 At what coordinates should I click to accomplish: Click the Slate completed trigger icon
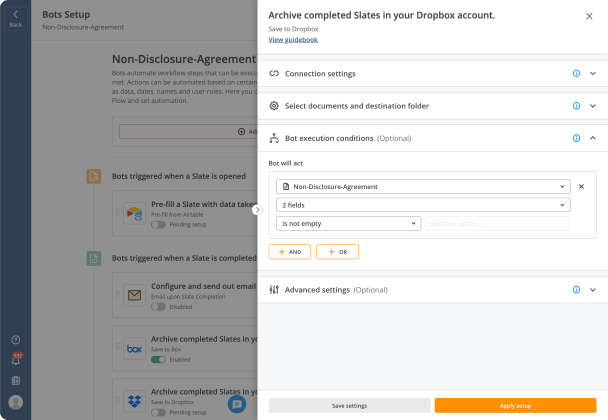point(93,258)
